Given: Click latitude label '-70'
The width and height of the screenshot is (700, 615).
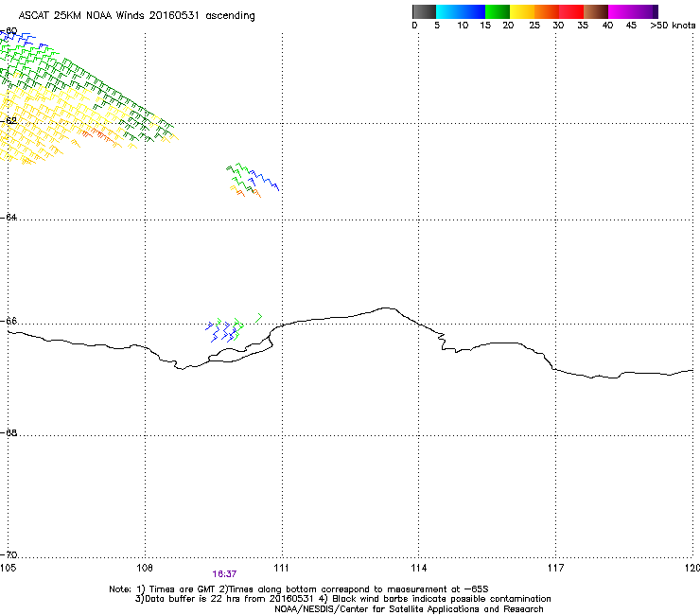Looking at the screenshot, I should (x=9, y=554).
